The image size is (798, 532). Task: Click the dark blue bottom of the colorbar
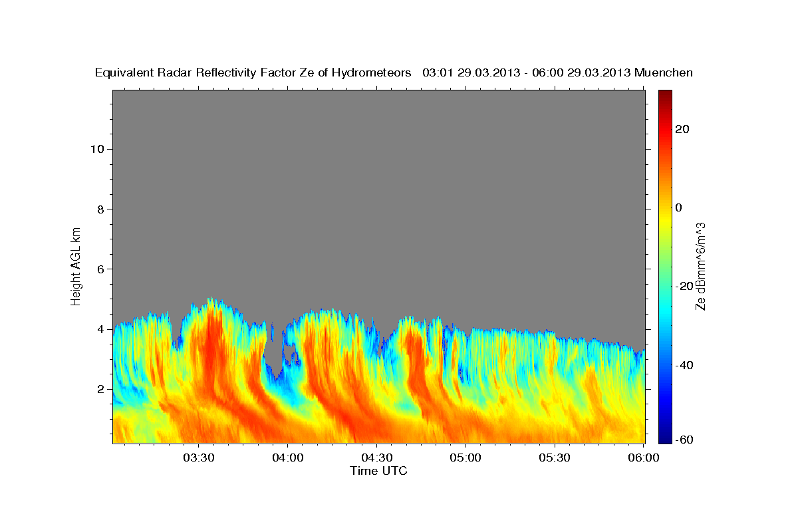coord(664,436)
